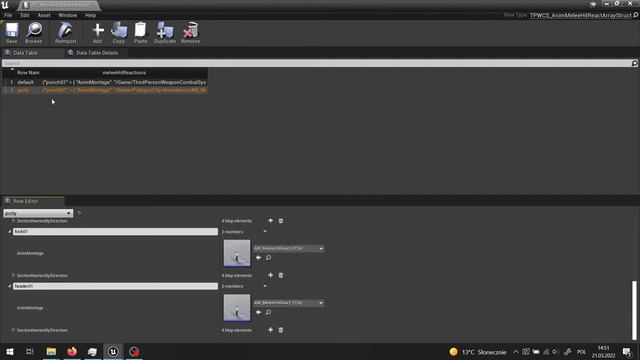Edit the header01 key field
Image resolution: width=640 pixels, height=360 pixels.
coord(115,286)
